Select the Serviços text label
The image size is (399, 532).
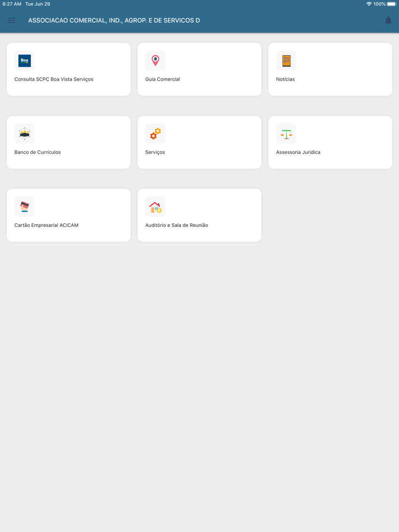[x=155, y=152]
